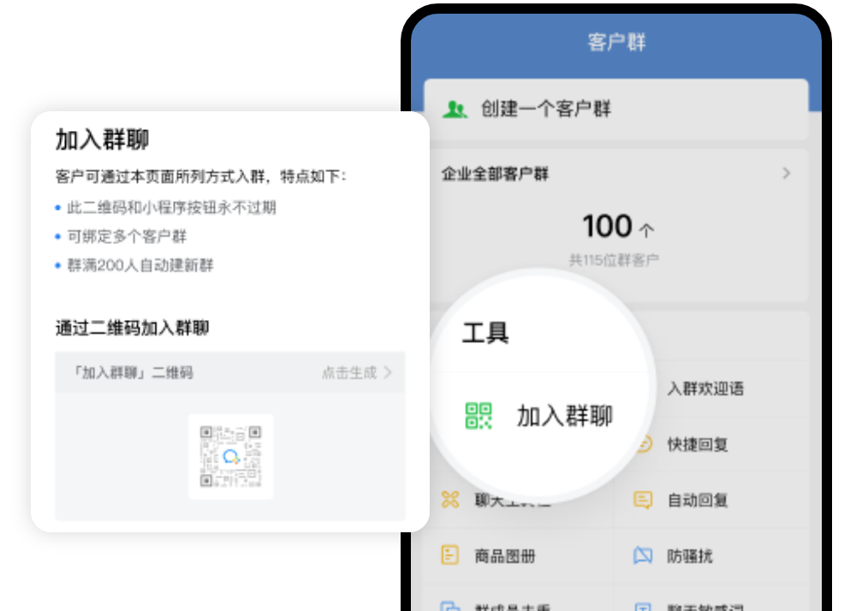Click the 点击生成 link text

(x=348, y=372)
